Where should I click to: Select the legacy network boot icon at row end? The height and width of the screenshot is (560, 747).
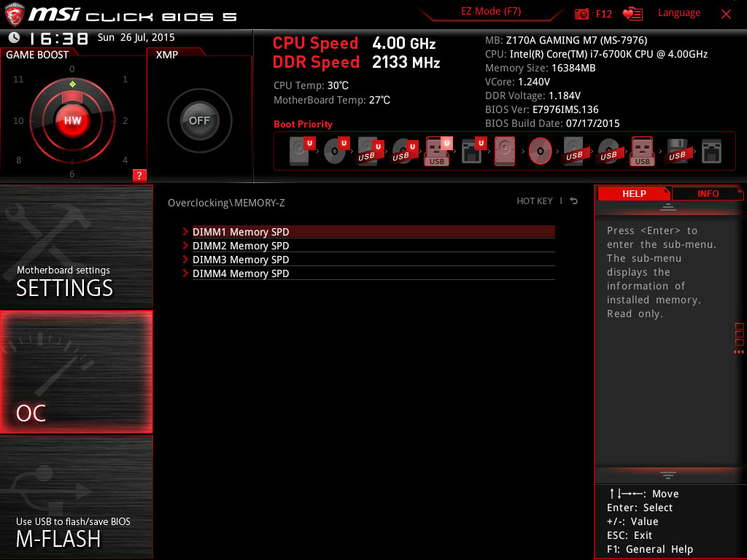click(x=711, y=152)
